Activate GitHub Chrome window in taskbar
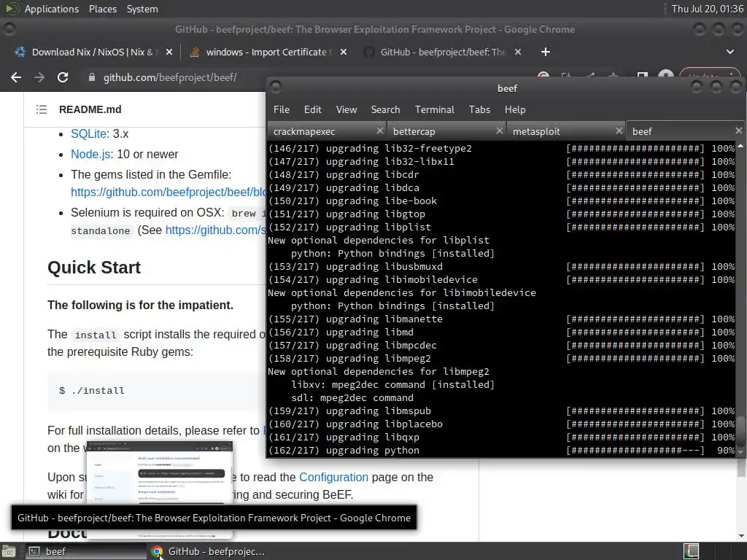This screenshot has height=560, width=747. (x=208, y=551)
